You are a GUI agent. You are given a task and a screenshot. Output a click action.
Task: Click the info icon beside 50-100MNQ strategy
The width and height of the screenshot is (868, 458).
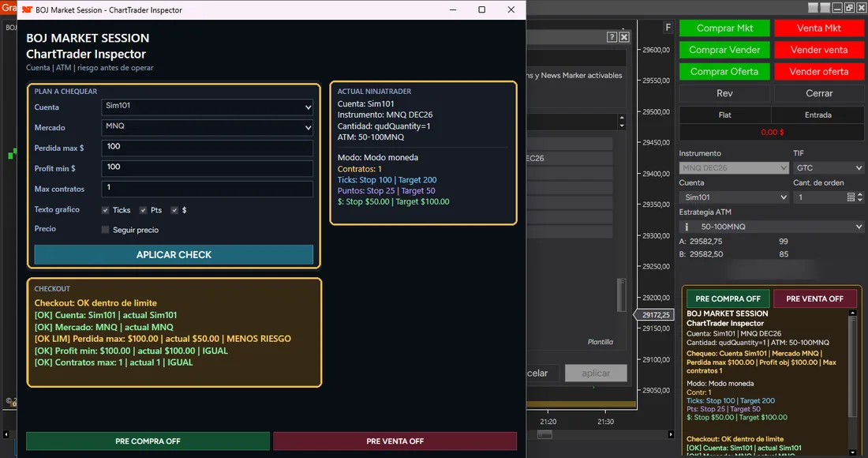pos(687,227)
